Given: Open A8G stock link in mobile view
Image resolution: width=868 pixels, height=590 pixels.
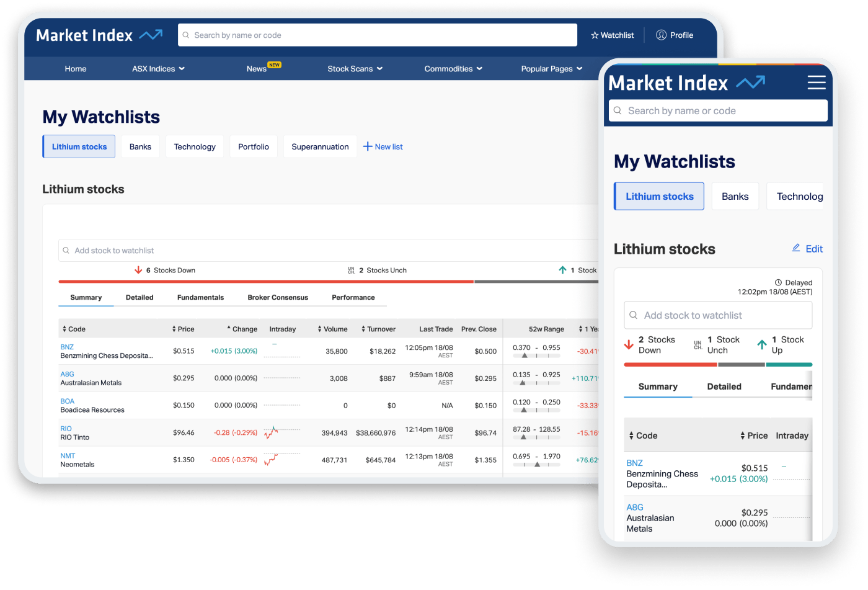Looking at the screenshot, I should (635, 507).
